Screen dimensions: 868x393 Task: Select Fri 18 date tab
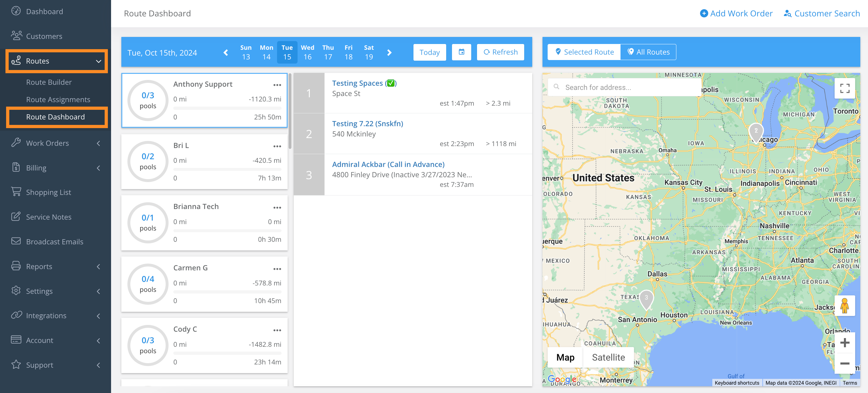[349, 52]
